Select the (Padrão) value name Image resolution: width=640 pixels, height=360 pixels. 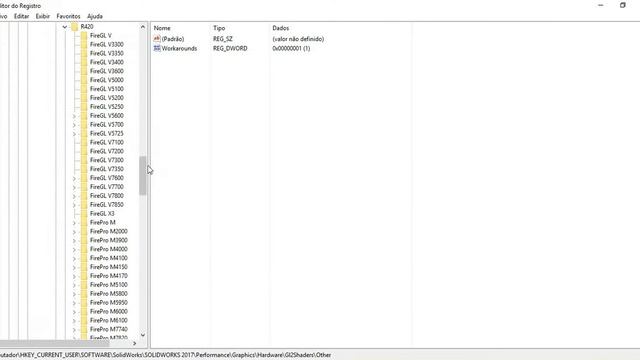coord(173,39)
